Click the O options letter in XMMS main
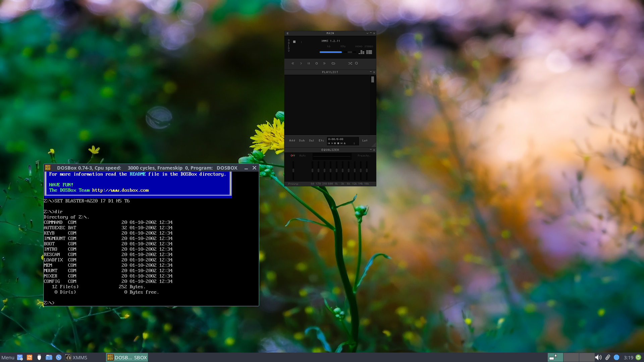644x362 pixels. point(289,40)
